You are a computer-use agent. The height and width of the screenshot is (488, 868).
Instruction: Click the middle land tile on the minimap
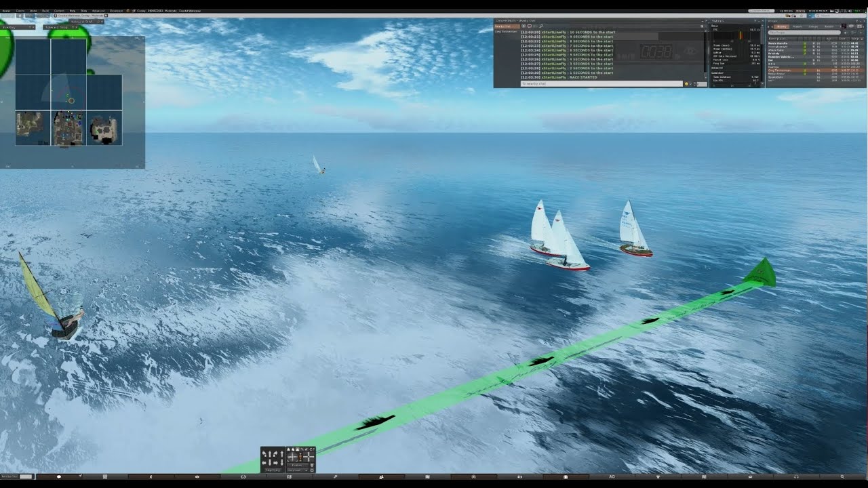[x=68, y=127]
